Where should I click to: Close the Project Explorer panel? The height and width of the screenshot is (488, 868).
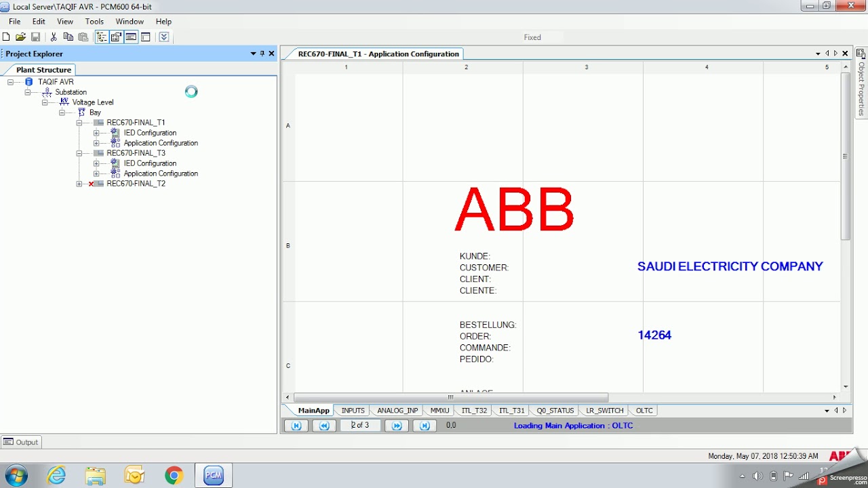(x=272, y=54)
